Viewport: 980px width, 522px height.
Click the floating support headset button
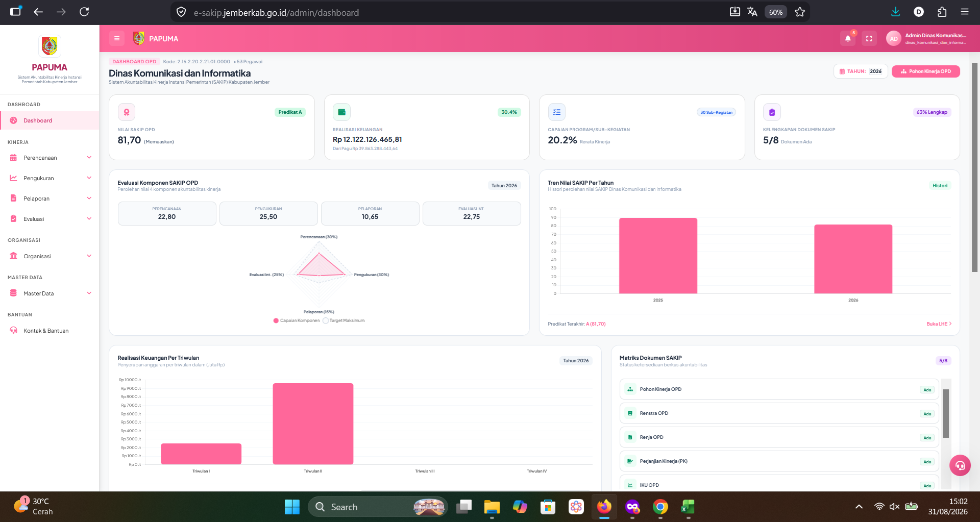(x=960, y=465)
